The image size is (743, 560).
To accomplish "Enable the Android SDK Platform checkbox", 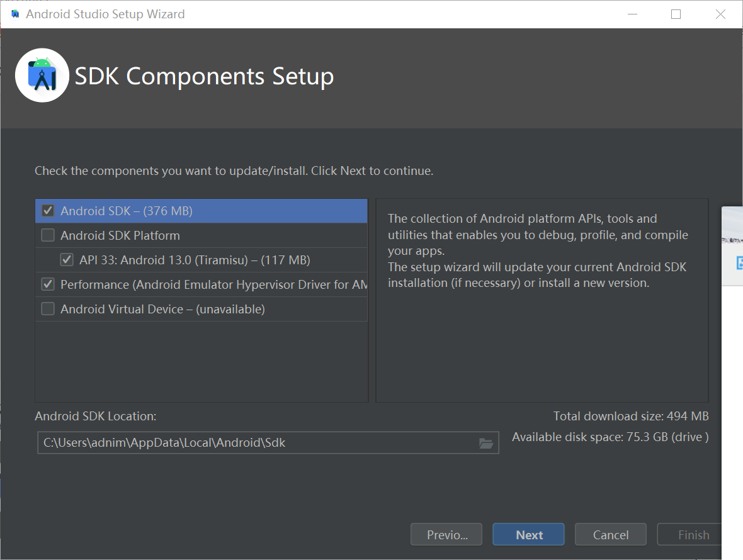I will [48, 235].
